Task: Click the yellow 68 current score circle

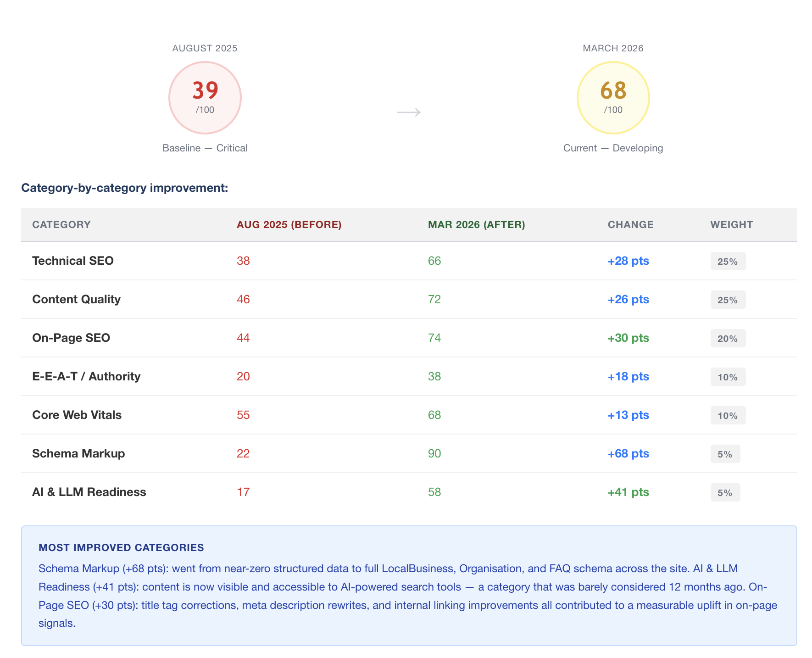Action: pos(613,98)
